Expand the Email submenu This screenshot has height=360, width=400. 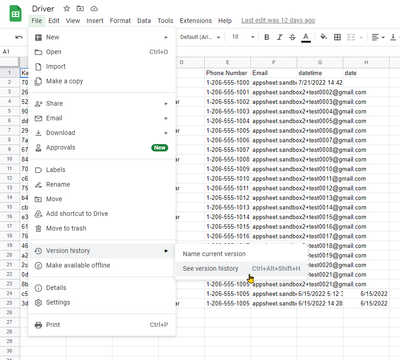(x=102, y=118)
